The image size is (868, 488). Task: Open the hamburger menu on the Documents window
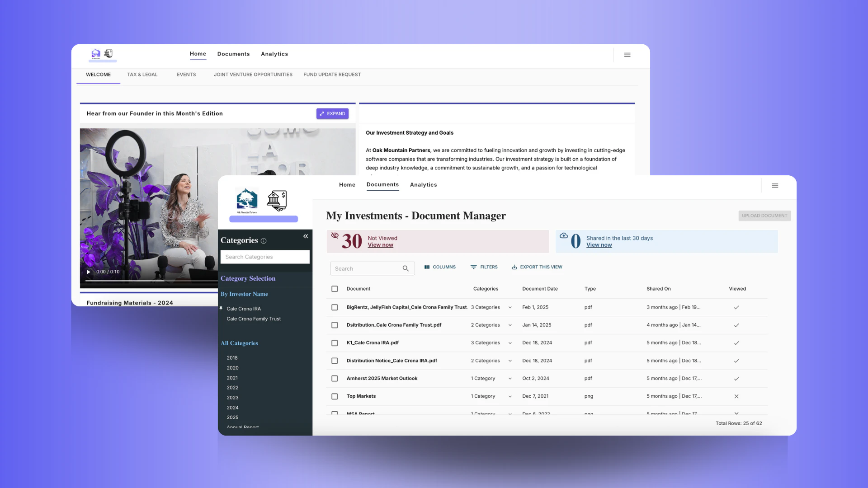point(775,185)
